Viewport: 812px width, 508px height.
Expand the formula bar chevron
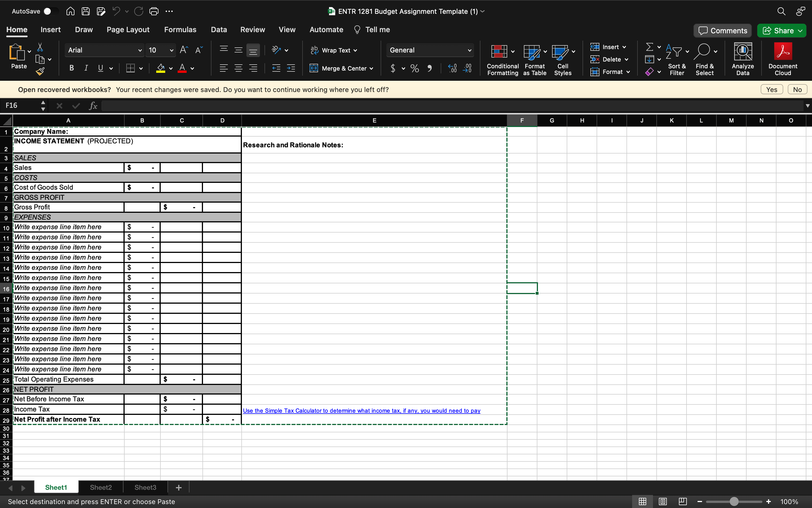tap(807, 106)
